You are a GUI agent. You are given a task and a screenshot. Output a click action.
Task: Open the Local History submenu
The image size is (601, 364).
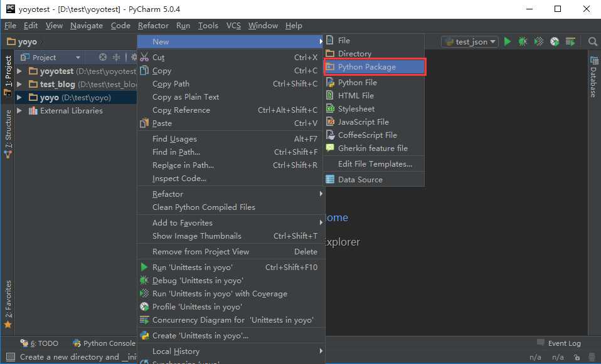[231, 351]
